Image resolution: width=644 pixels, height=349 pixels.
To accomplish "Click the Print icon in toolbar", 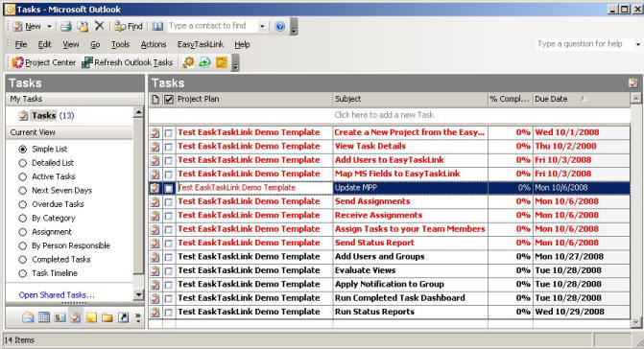I will [x=65, y=27].
